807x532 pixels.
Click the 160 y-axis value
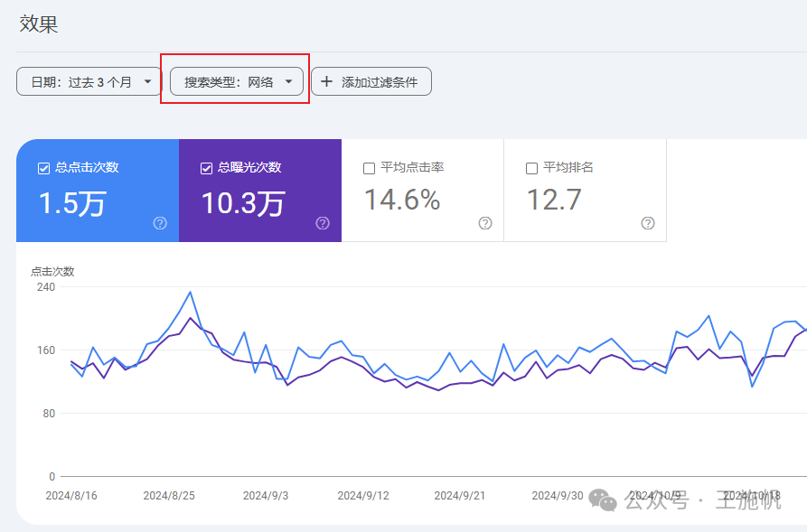46,350
